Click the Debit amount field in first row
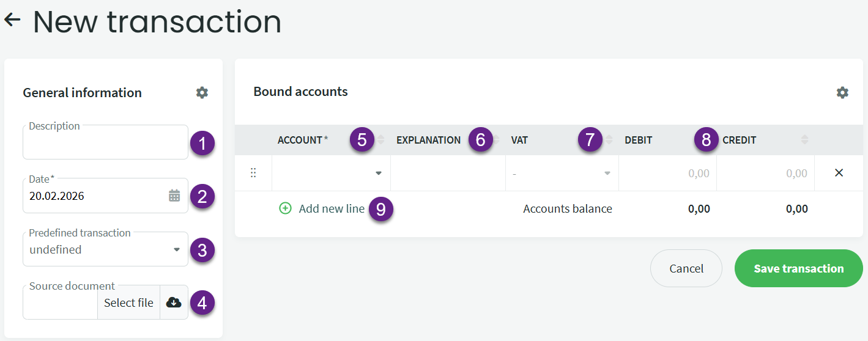The image size is (868, 341). point(667,173)
